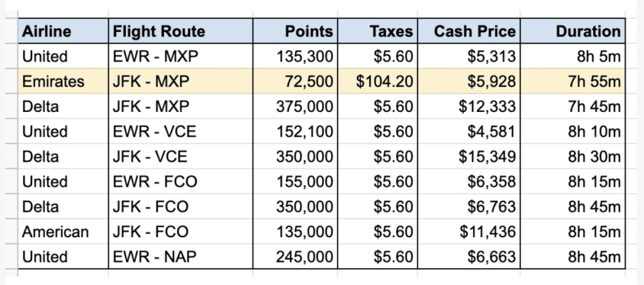This screenshot has height=285, width=644.
Task: Click the 72,500 points cell
Action: click(296, 82)
